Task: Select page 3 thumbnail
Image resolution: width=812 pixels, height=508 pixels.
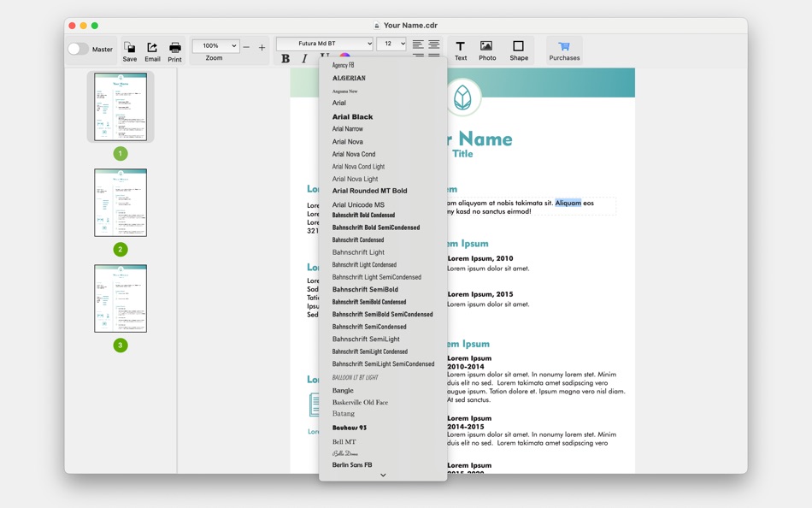Action: (121, 298)
